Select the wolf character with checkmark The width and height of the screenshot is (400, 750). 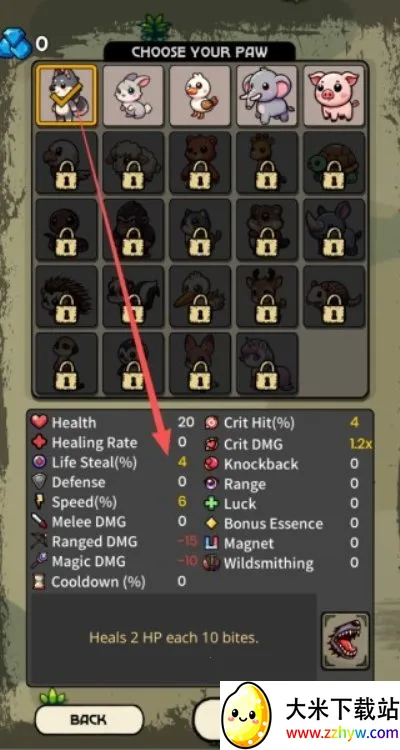coord(66,95)
